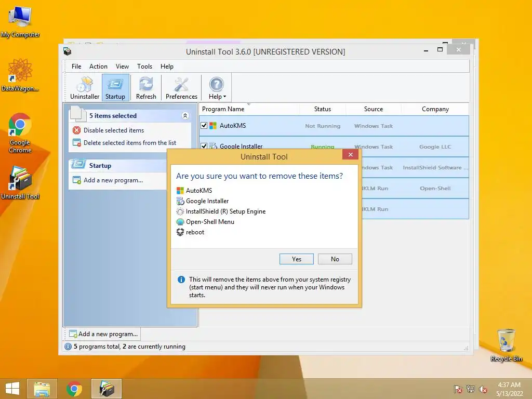Click the Google LLC company cell
Viewport: 532px width, 399px height.
pos(435,147)
